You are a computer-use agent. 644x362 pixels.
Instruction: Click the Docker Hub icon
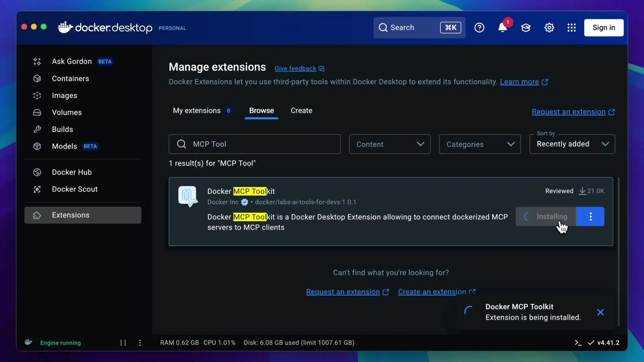tap(37, 172)
